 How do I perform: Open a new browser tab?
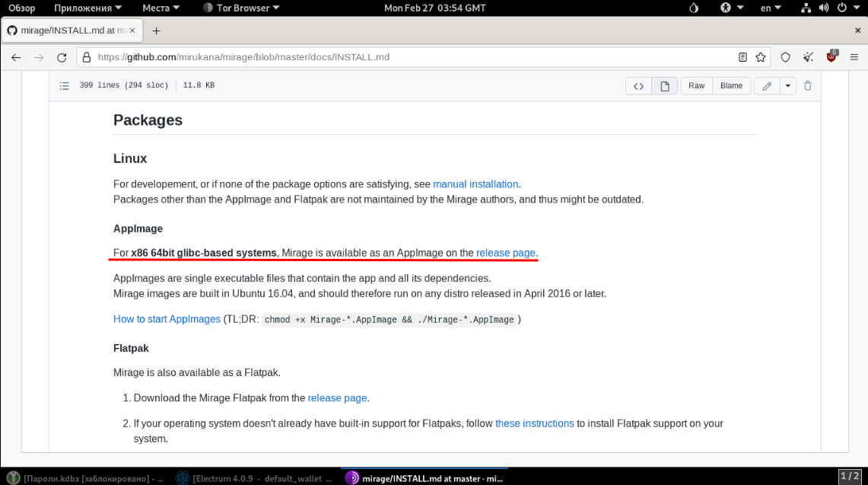coord(157,31)
